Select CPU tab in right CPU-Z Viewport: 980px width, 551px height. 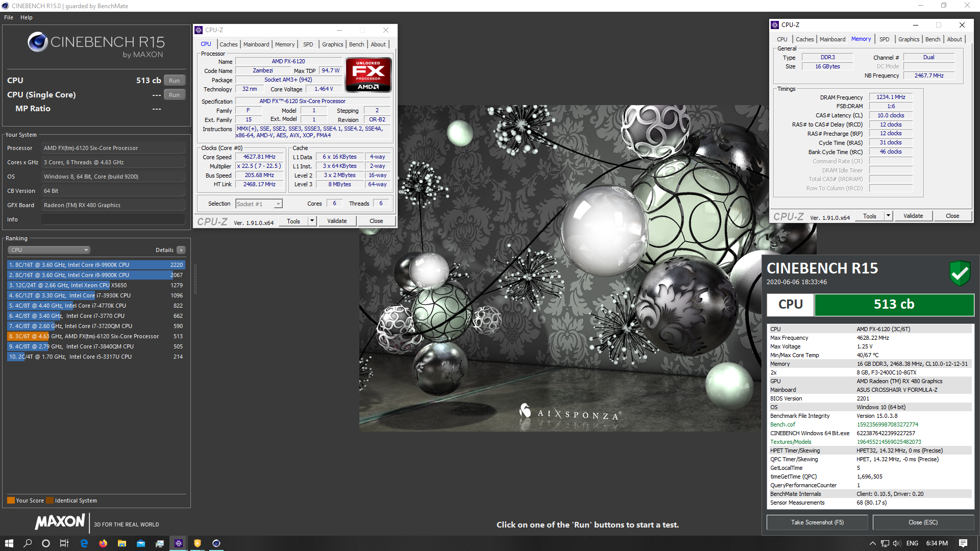pyautogui.click(x=782, y=39)
